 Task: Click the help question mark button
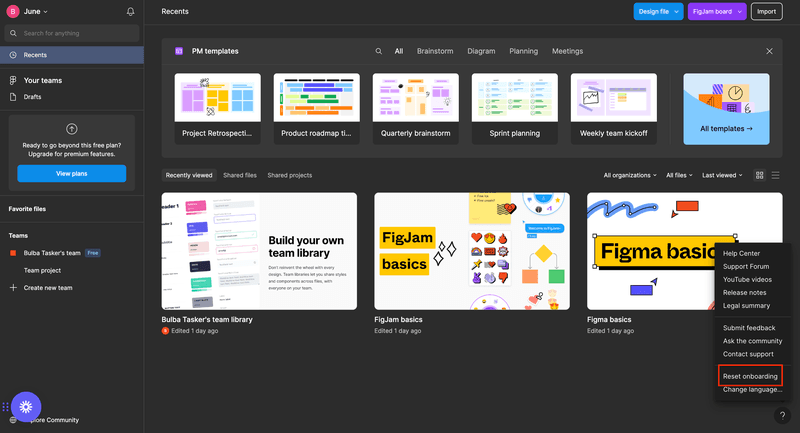click(782, 416)
